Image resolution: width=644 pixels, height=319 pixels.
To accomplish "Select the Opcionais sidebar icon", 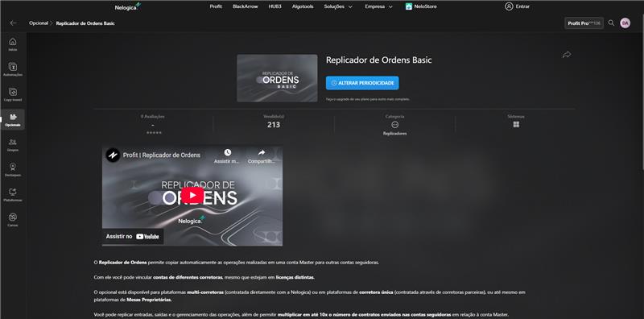I will (13, 119).
